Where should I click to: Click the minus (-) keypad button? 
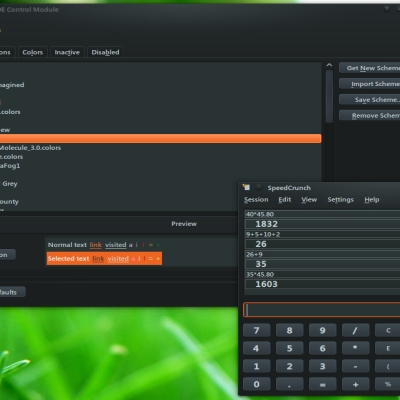[x=355, y=366]
